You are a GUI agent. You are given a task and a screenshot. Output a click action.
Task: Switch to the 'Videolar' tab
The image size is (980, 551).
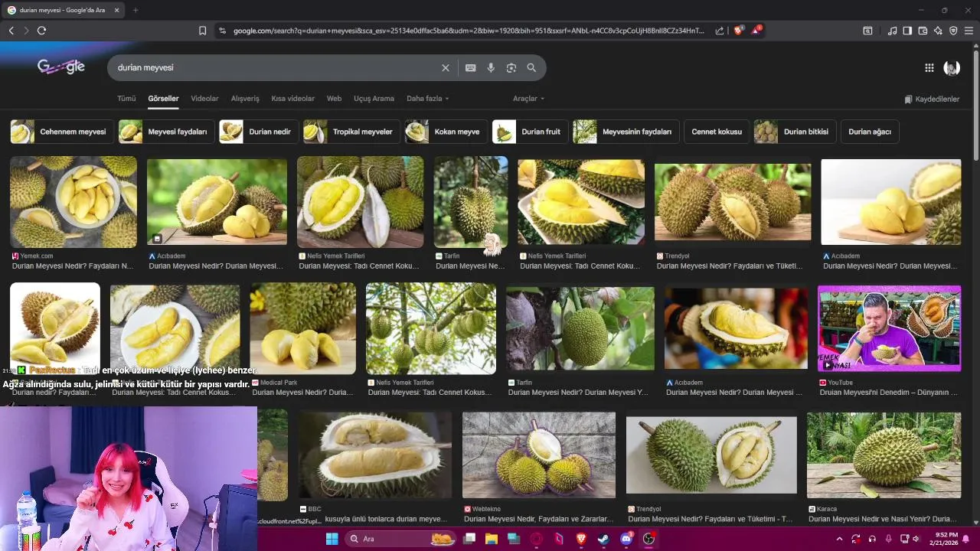204,99
